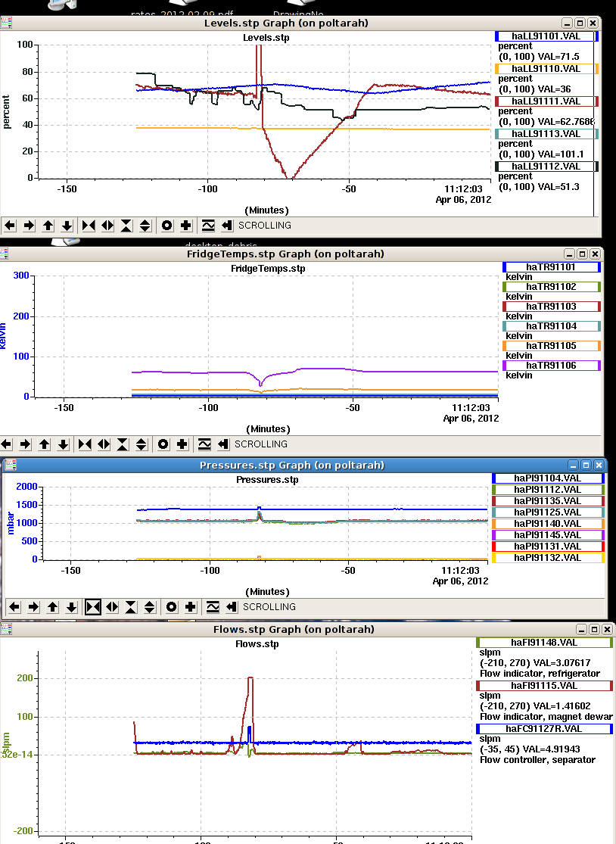Click the left-arrow pan icon in Levels toolbar
The height and width of the screenshot is (844, 616).
click(11, 226)
